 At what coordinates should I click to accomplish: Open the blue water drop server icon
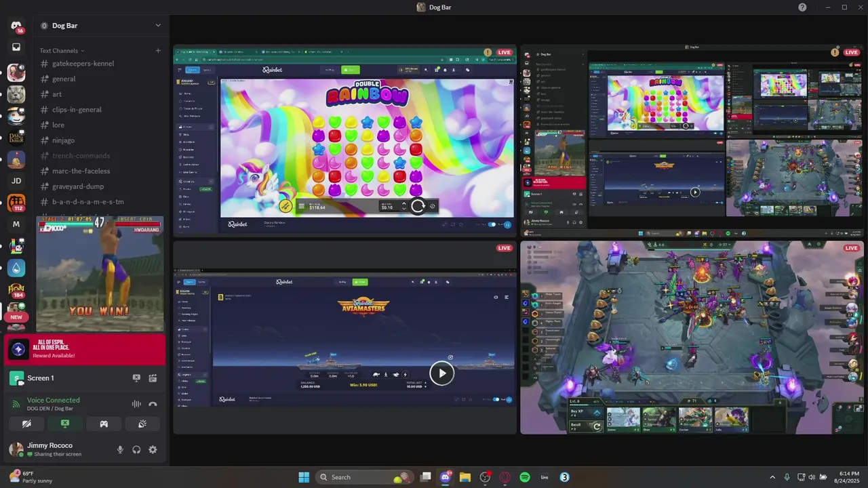(16, 268)
